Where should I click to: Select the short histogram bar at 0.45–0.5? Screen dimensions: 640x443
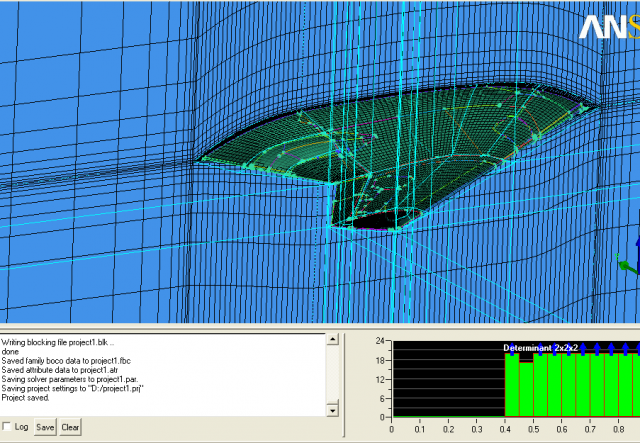click(x=525, y=390)
